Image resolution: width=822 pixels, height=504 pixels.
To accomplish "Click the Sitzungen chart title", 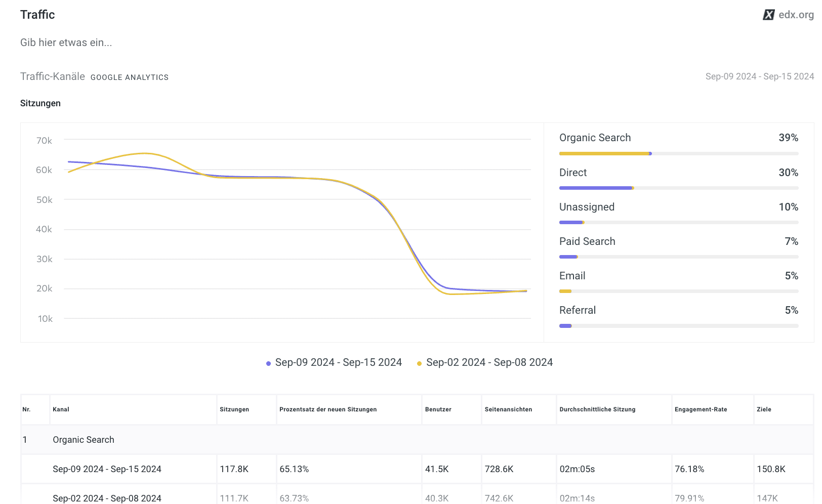I will click(x=40, y=103).
